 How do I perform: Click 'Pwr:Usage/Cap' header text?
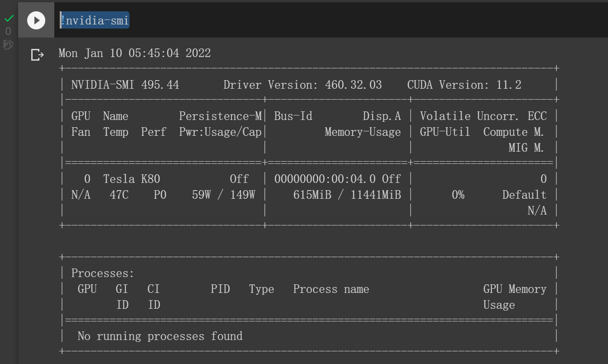click(x=220, y=132)
